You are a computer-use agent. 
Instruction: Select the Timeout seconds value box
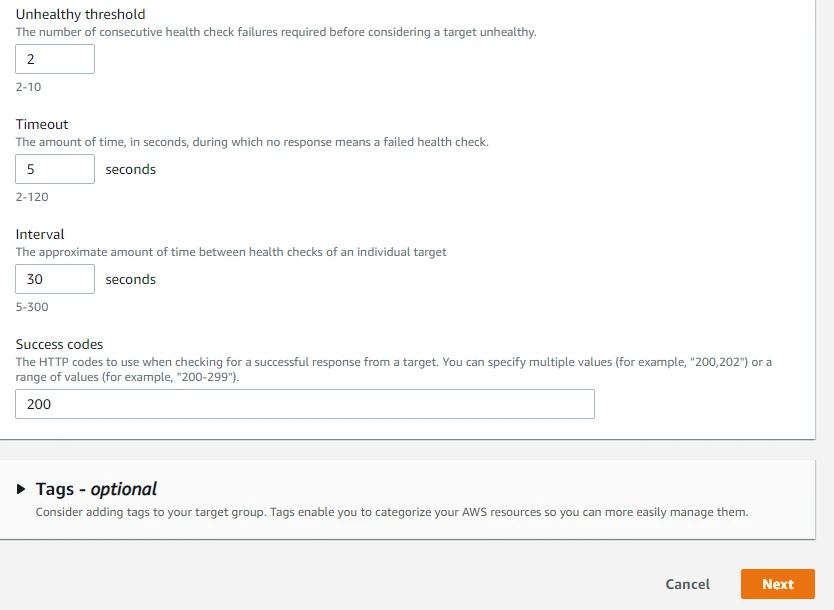54,168
